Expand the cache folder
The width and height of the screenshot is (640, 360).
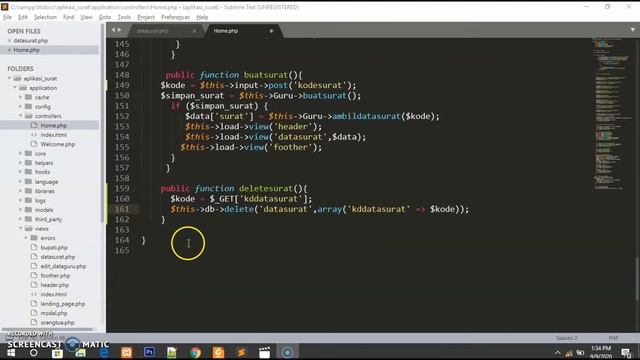click(20, 97)
